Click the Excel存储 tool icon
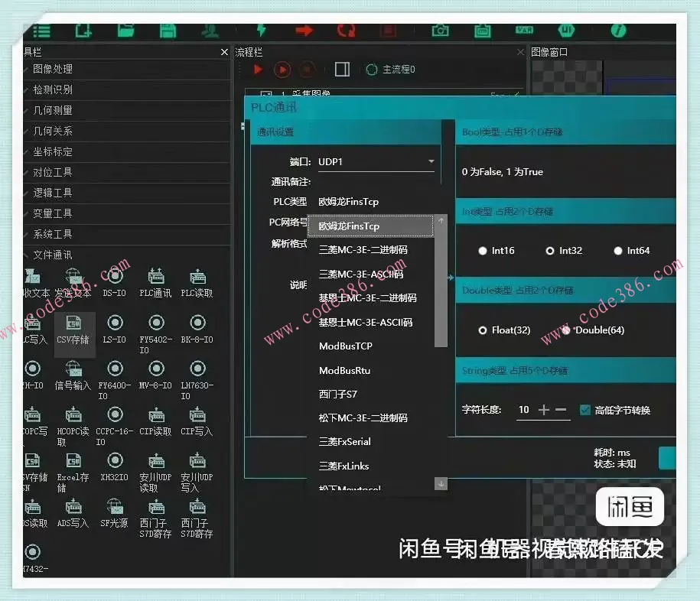Viewport: 700px width, 601px height. coord(73,468)
